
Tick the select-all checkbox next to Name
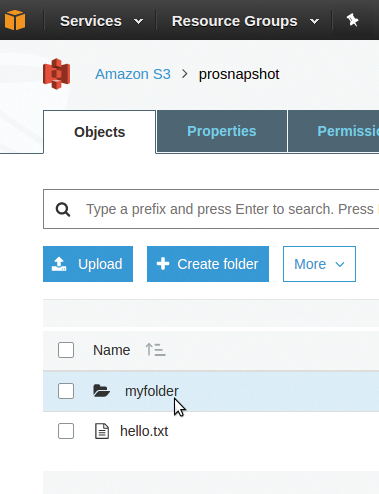click(66, 350)
